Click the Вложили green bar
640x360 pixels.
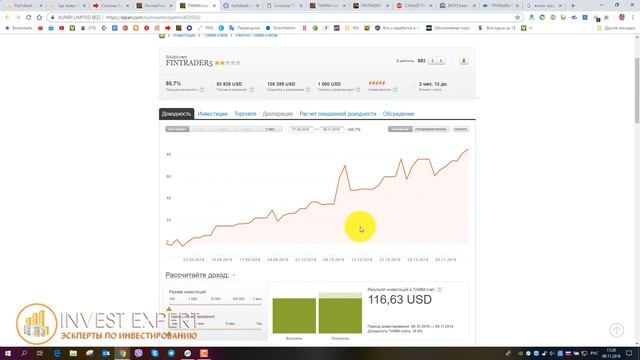(294, 316)
